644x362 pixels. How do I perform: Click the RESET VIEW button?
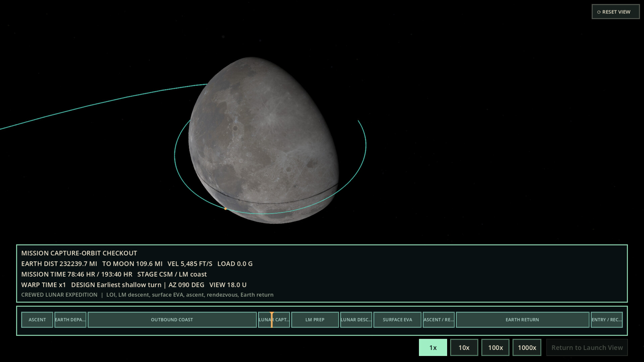click(615, 12)
